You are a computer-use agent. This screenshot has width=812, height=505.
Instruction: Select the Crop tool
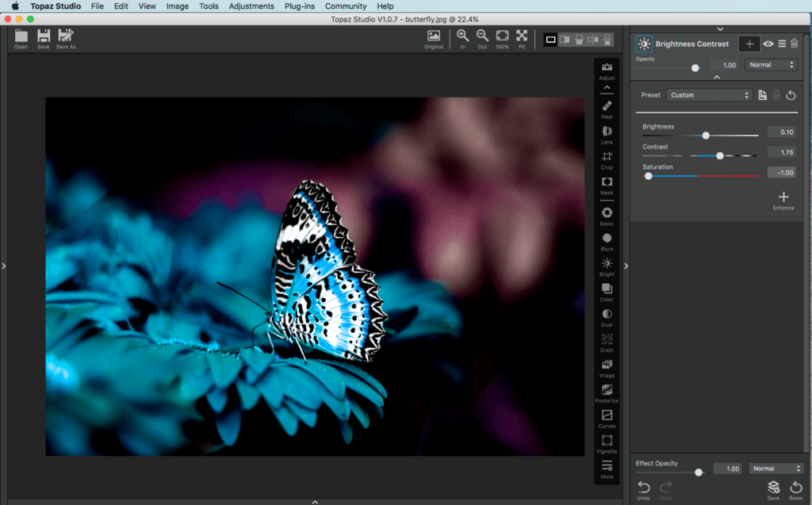click(607, 160)
